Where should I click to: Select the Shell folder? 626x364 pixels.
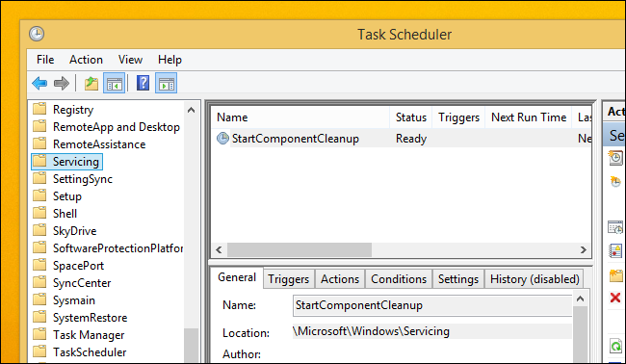[65, 214]
